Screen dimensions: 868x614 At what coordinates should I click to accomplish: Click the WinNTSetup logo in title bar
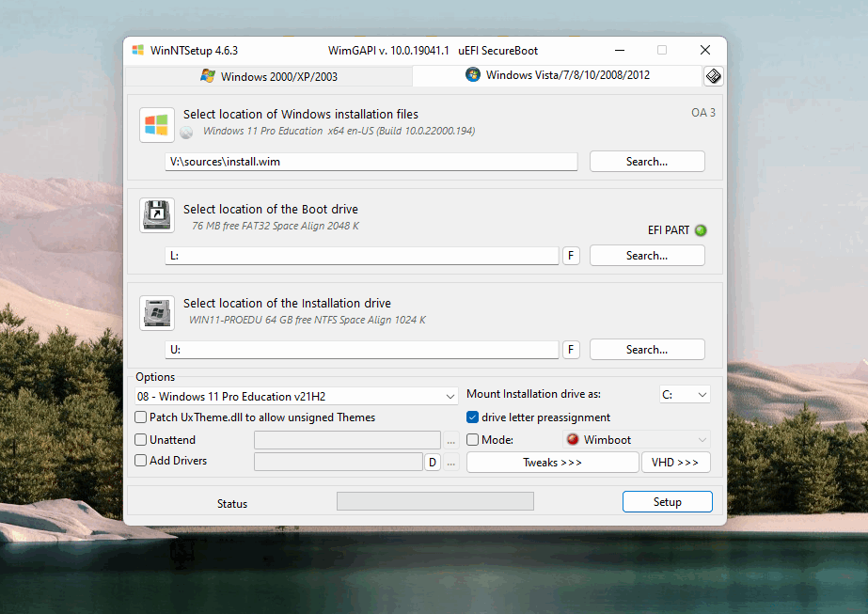pos(138,51)
